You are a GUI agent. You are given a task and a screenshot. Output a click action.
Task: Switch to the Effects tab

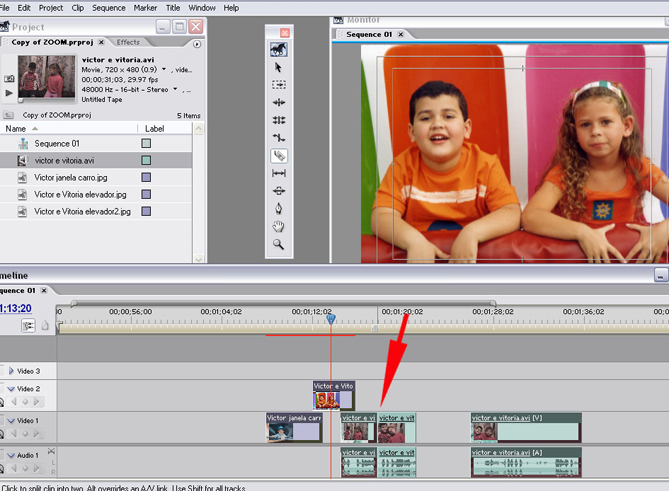(128, 42)
